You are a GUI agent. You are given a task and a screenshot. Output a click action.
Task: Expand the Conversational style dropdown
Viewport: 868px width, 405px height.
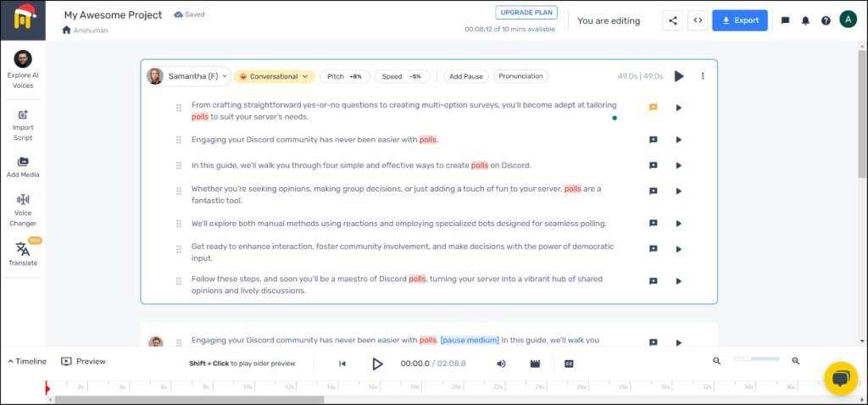[274, 76]
